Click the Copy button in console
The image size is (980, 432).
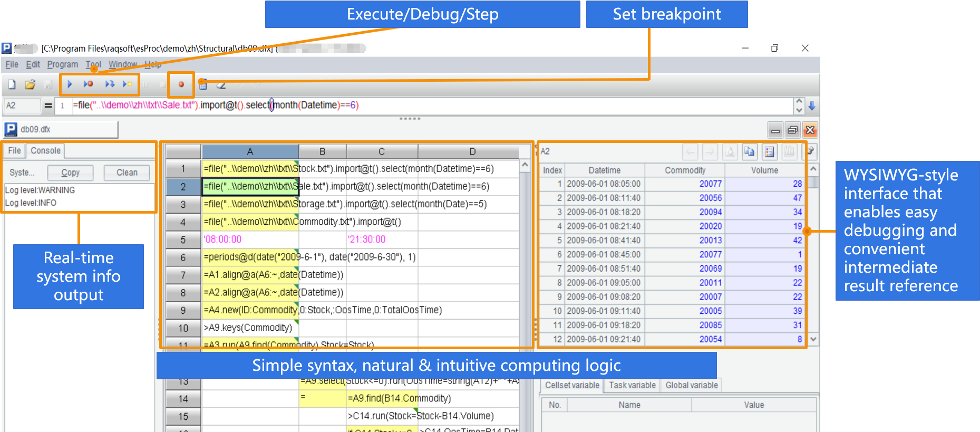pyautogui.click(x=70, y=172)
